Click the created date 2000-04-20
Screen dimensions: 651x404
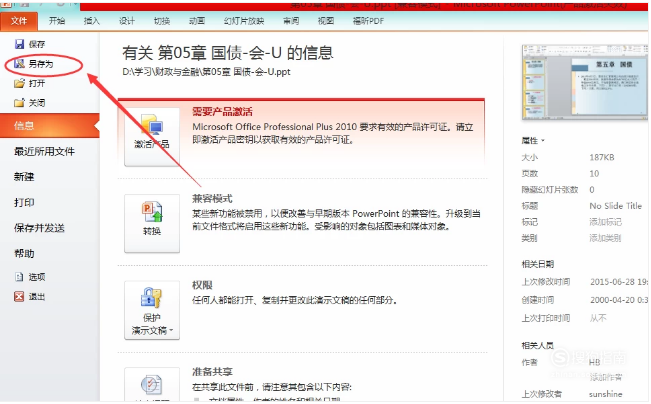click(619, 300)
